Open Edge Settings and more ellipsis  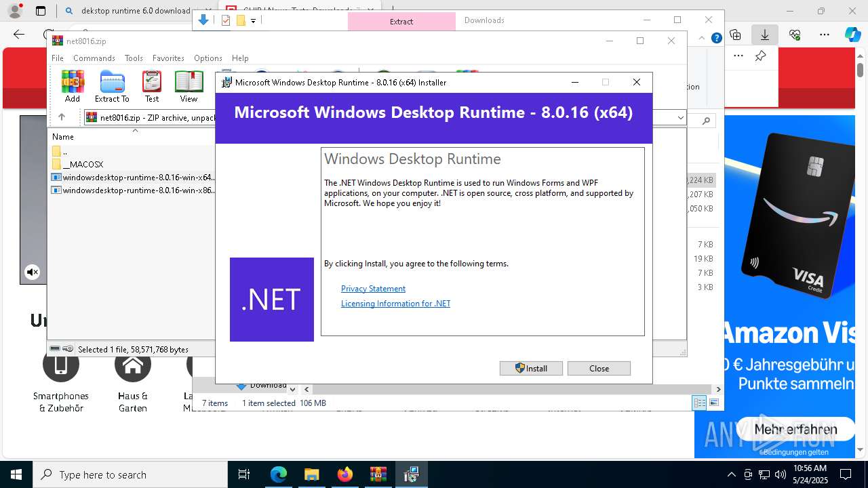[825, 35]
